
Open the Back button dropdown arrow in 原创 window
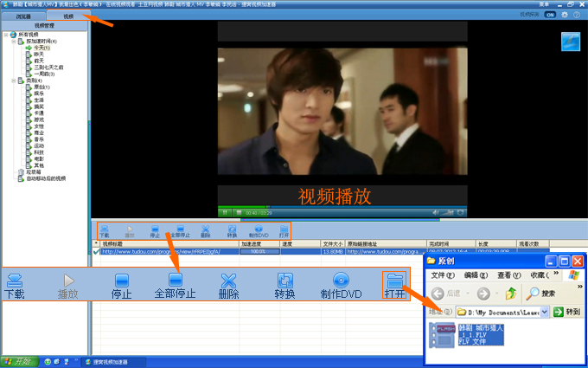pos(468,294)
